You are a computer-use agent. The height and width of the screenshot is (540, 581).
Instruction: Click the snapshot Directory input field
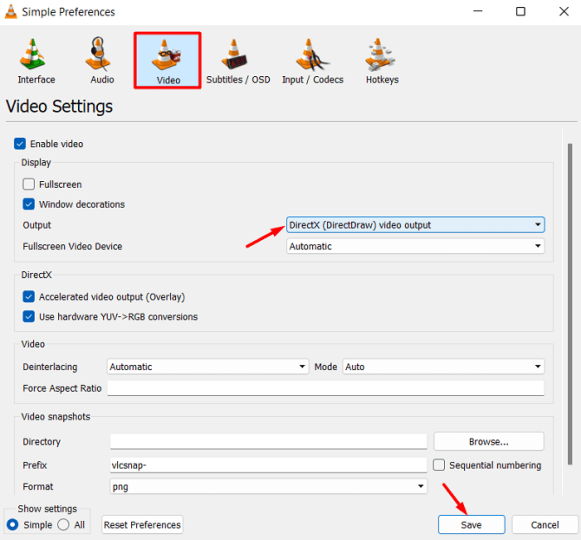(x=269, y=441)
